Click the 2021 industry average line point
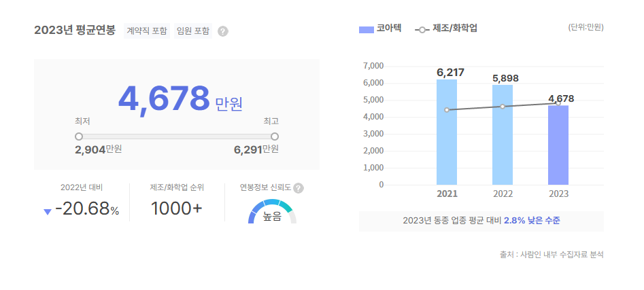Viewport: 644px width, 290px height. pyautogui.click(x=447, y=110)
